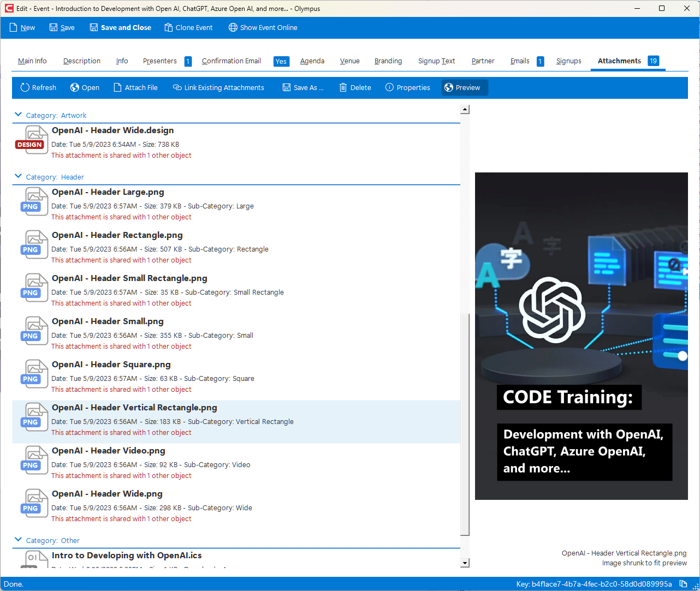Click the PNG icon for Header Wide.png
Image resolution: width=700 pixels, height=591 pixels.
[x=35, y=503]
